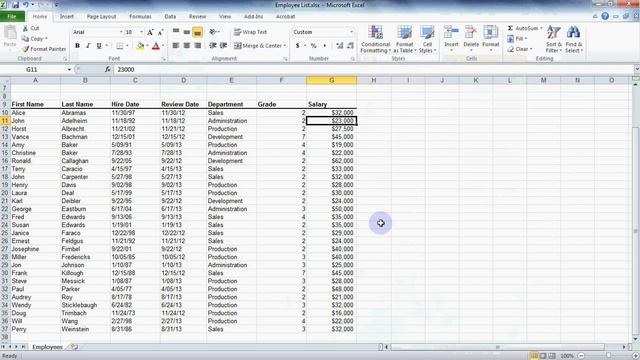Switch to the Data tab
640x360 pixels.
coord(170,16)
